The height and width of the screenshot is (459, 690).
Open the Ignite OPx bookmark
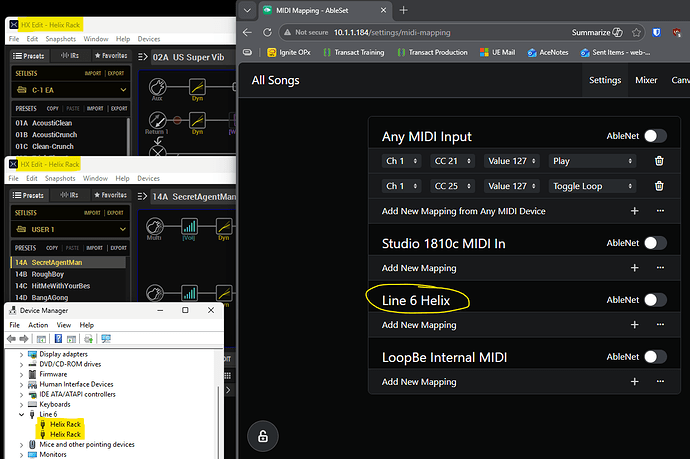(x=289, y=52)
